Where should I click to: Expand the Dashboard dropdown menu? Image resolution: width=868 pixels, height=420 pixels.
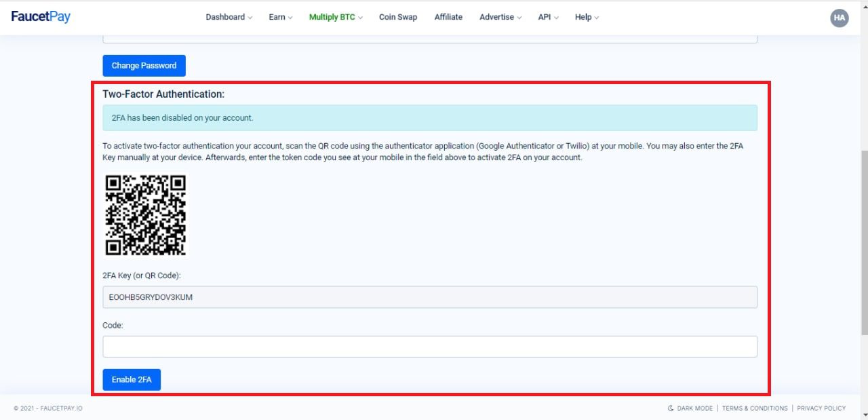point(229,17)
